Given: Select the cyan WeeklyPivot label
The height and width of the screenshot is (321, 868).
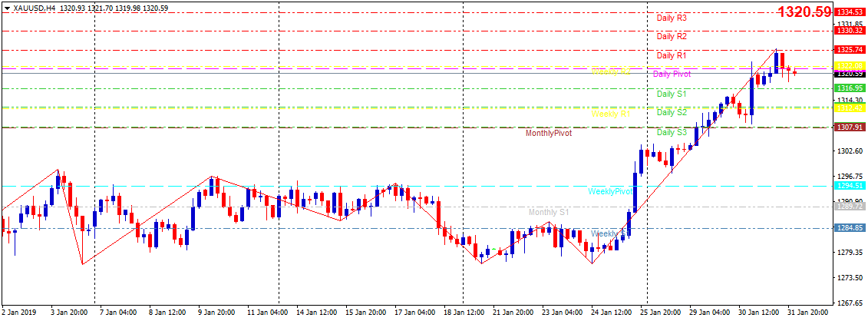Looking at the screenshot, I should pos(611,191).
